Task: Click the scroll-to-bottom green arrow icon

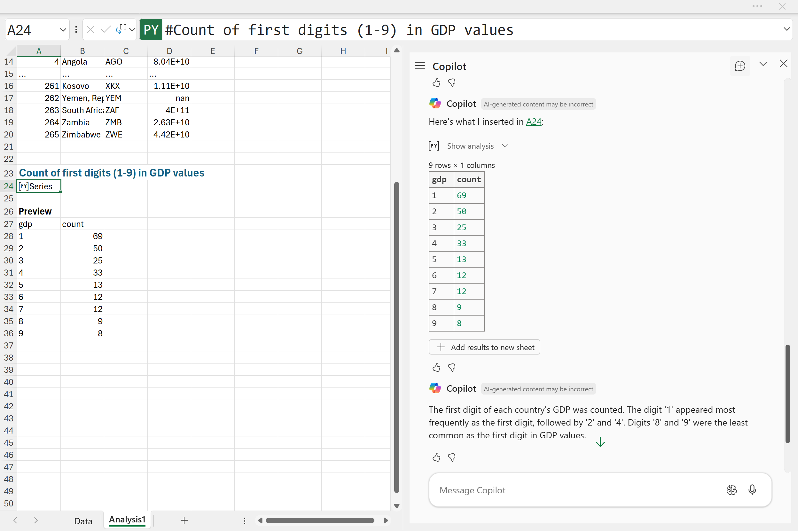Action: pyautogui.click(x=600, y=442)
